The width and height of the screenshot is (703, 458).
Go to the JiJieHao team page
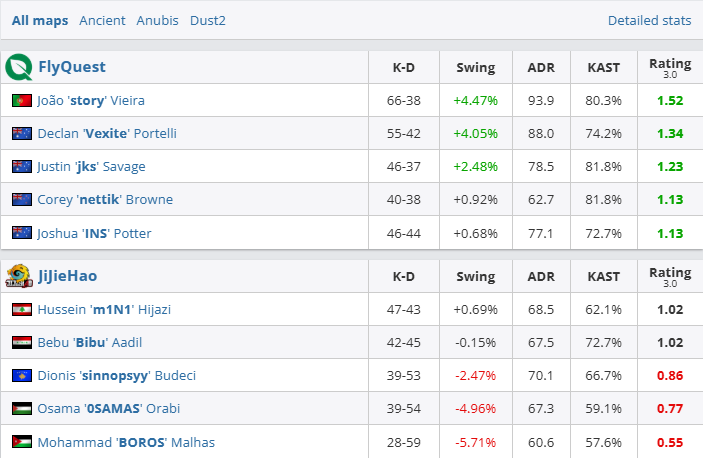coord(67,275)
